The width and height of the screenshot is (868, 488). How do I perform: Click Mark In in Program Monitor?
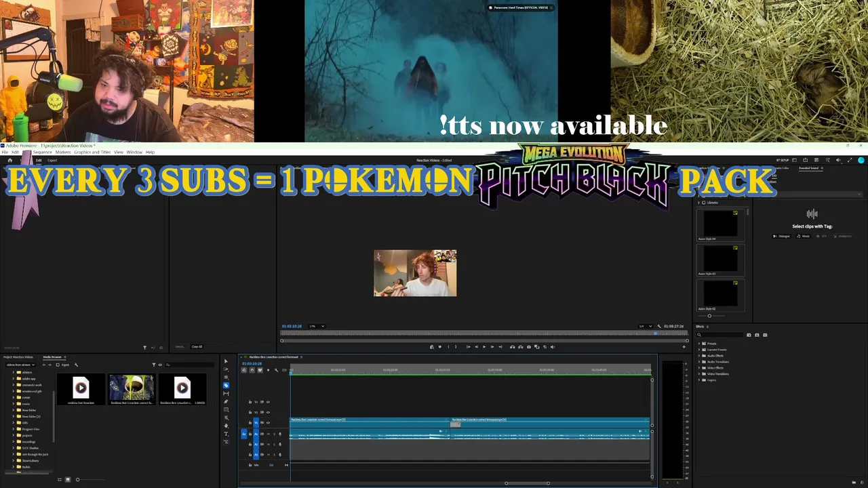point(448,347)
